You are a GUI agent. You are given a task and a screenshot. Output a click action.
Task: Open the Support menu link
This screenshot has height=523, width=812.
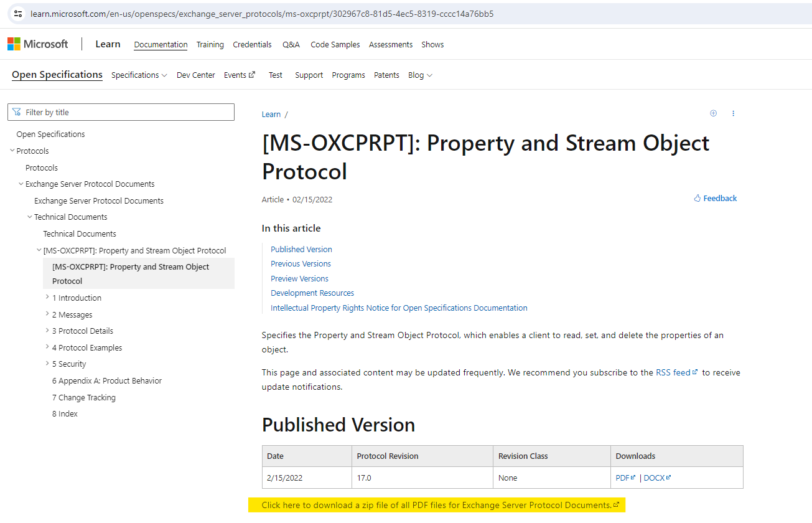pyautogui.click(x=309, y=75)
